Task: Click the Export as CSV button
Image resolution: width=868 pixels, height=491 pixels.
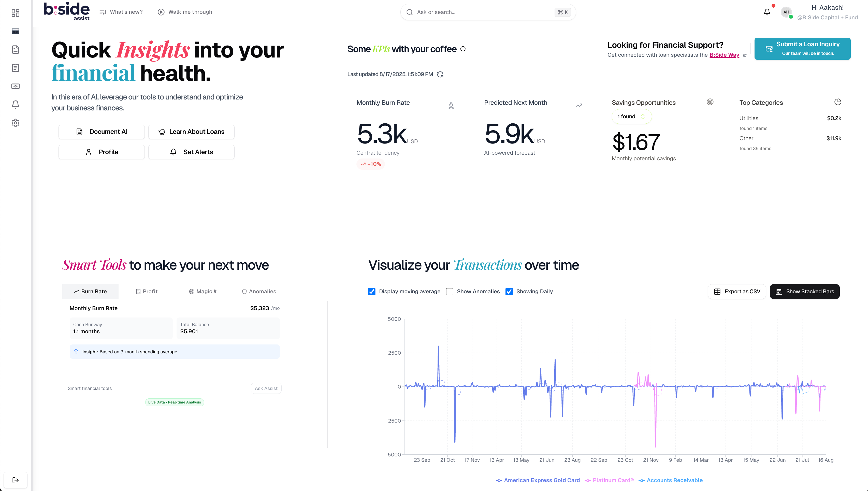Action: (x=736, y=291)
